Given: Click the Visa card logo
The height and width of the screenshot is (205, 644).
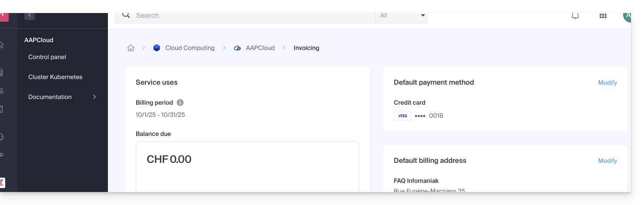Looking at the screenshot, I should [402, 116].
